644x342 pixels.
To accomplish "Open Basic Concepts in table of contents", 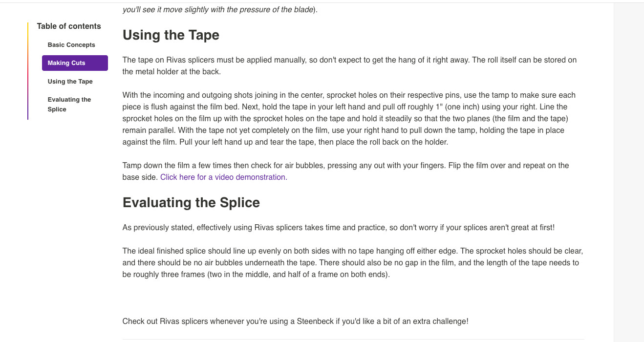I will [71, 45].
